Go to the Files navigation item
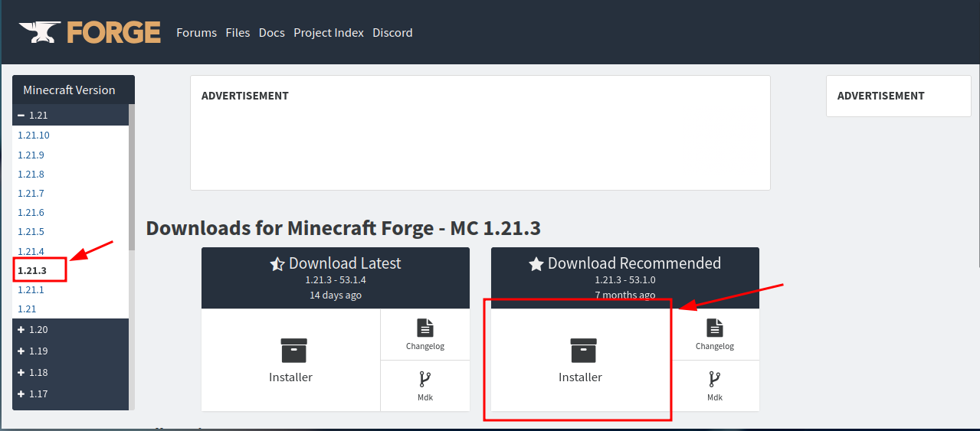Viewport: 980px width, 431px height. click(x=238, y=33)
